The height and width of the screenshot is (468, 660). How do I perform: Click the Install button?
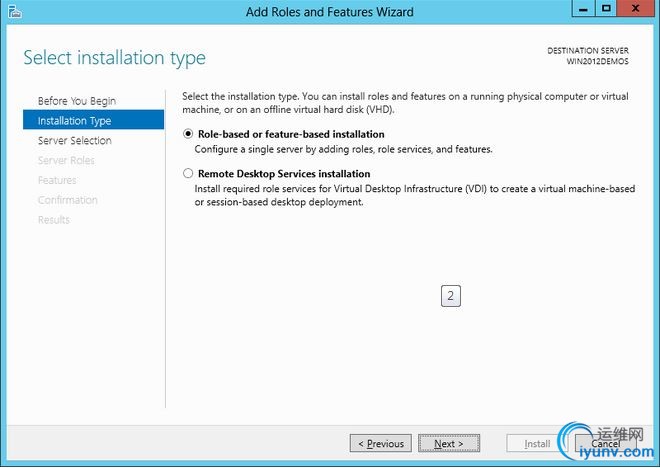[x=538, y=443]
